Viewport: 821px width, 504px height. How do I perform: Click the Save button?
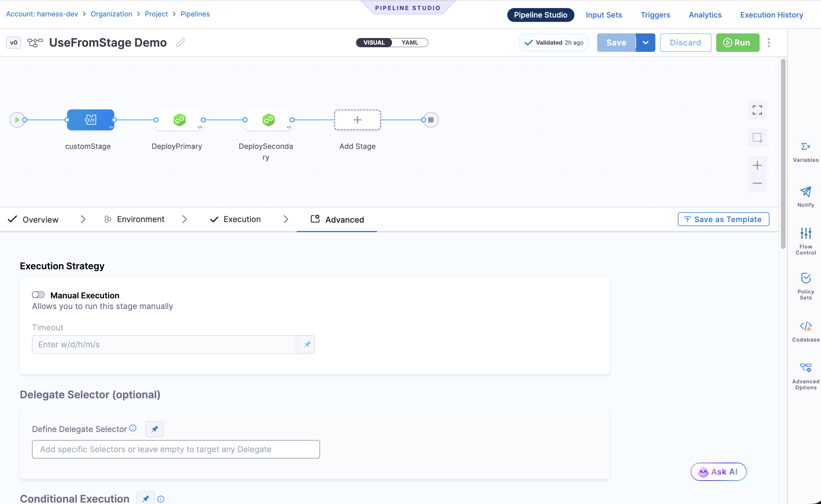pos(616,43)
